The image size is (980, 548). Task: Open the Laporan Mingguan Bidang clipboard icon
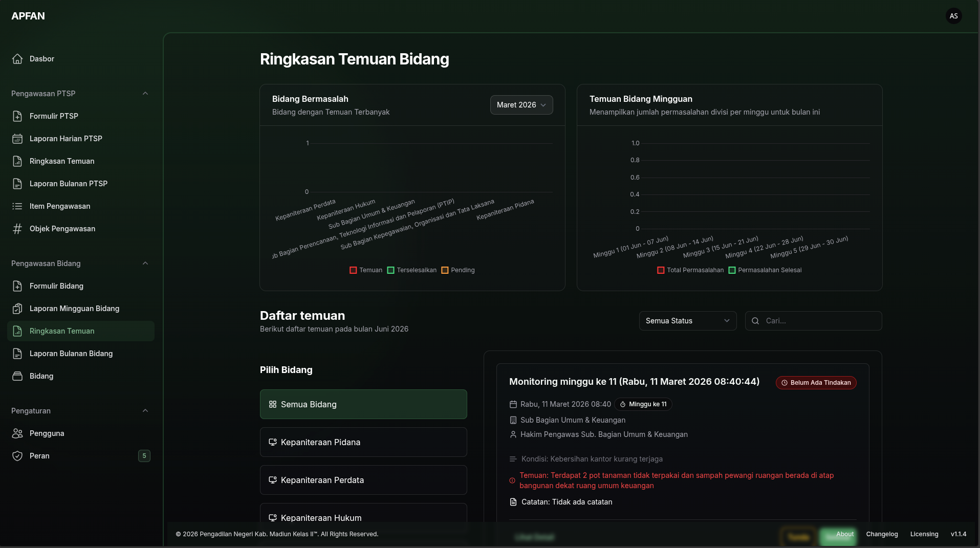[17, 309]
